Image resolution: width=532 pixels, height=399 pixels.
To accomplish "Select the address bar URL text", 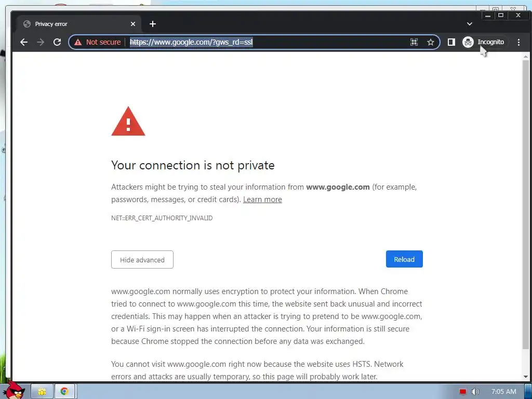I will (191, 42).
